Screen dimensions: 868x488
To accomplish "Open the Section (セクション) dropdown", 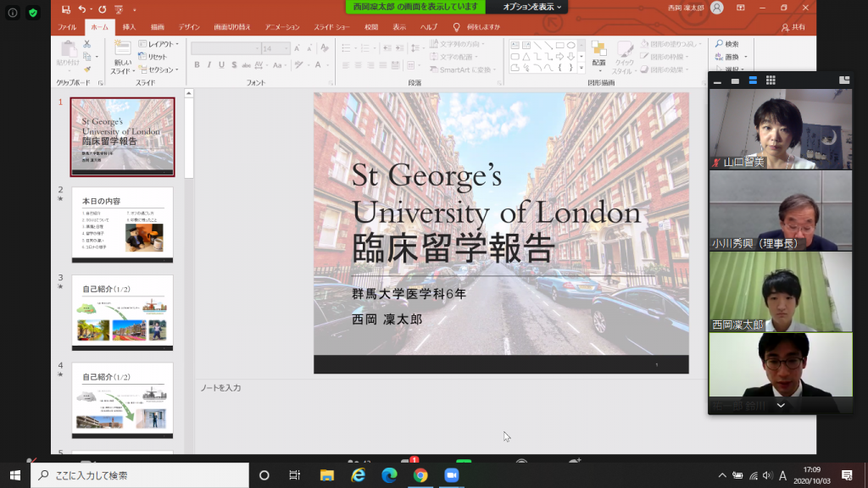I will pyautogui.click(x=159, y=69).
